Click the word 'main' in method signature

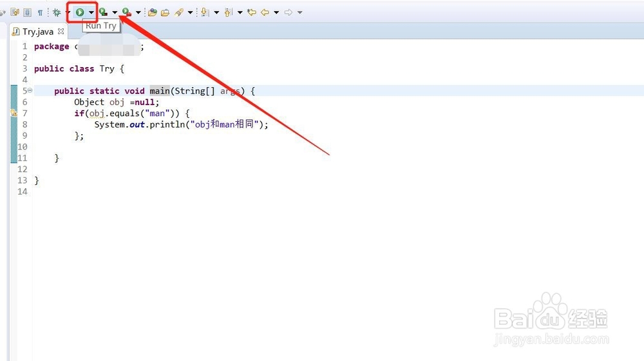160,91
